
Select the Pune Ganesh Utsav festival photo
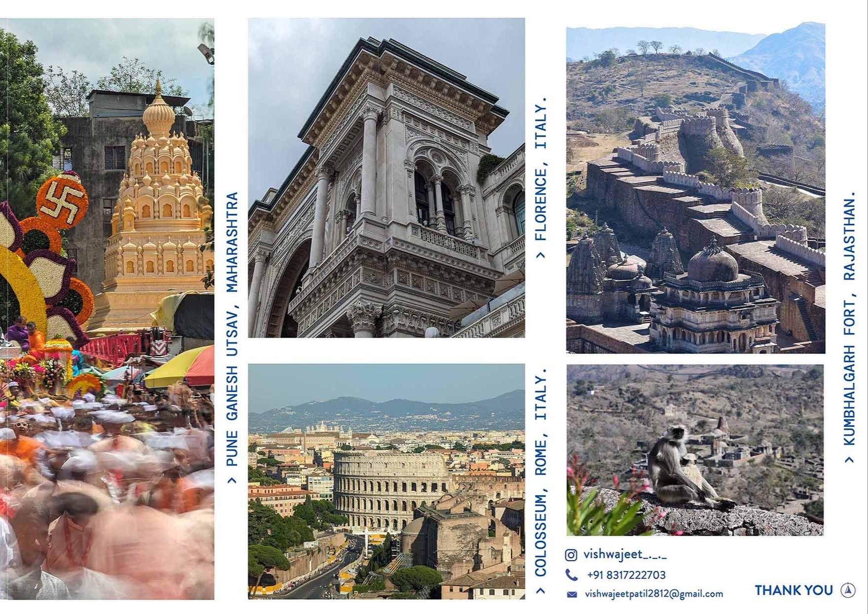pos(107,309)
